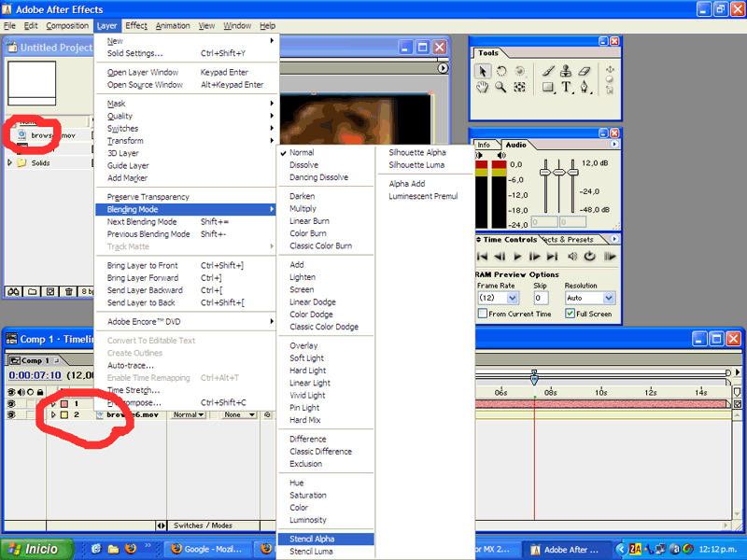Viewport: 747px width, 560px height.
Task: Switch to the Info tab
Action: tap(484, 145)
